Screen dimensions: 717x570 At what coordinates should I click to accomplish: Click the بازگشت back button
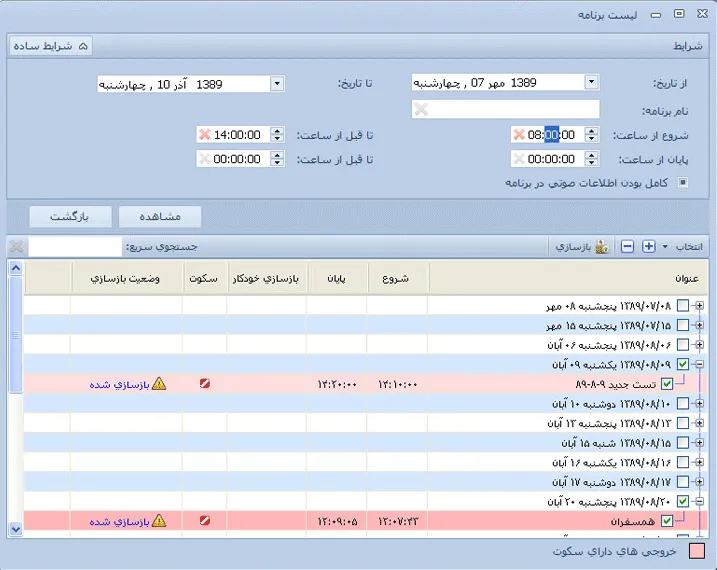coord(70,217)
